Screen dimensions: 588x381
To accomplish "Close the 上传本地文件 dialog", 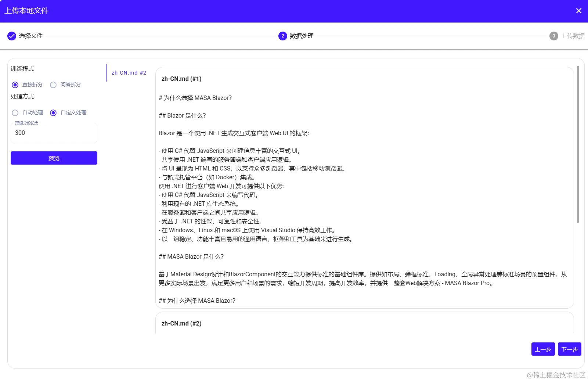I will (x=578, y=11).
